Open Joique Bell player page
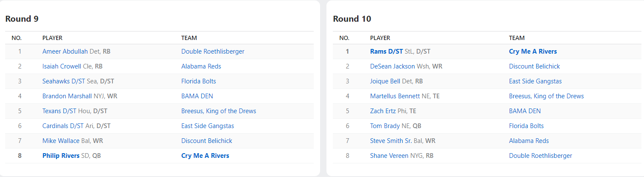The image size is (644, 177). (385, 81)
